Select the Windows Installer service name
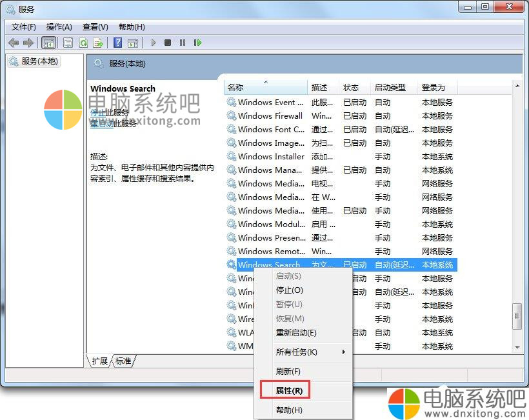Image resolution: width=529 pixels, height=420 pixels. pyautogui.click(x=271, y=156)
